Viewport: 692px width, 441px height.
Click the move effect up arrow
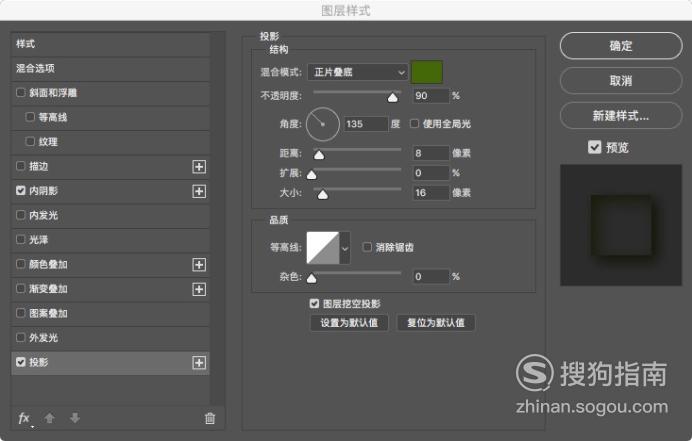(x=49, y=418)
